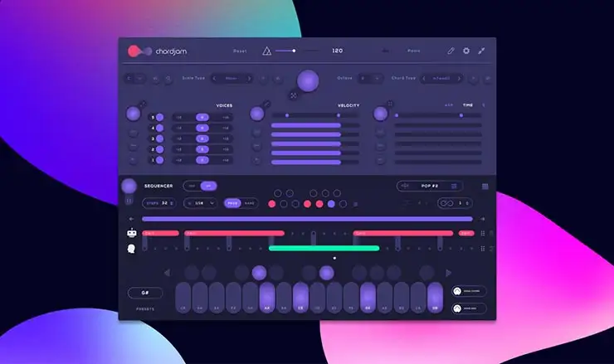This screenshot has width=614, height=364.
Task: Click the small icon above Time knob
Action: [x=390, y=104]
